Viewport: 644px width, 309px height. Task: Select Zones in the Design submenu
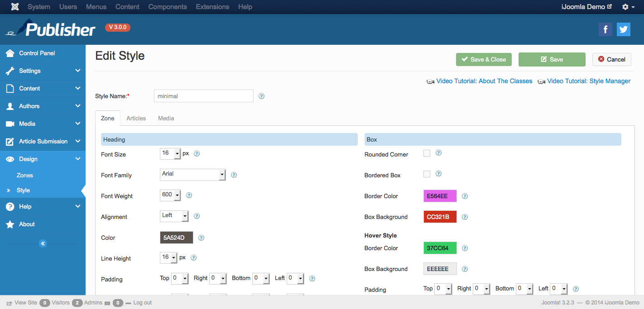click(25, 175)
